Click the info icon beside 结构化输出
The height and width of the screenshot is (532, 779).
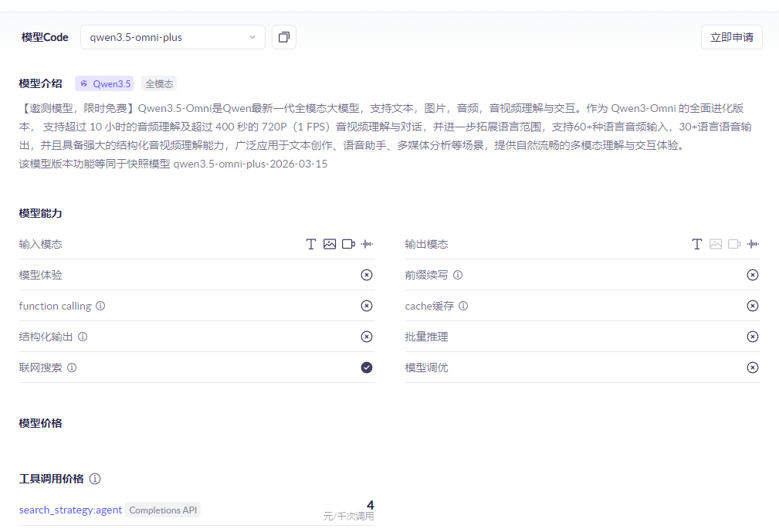click(83, 337)
